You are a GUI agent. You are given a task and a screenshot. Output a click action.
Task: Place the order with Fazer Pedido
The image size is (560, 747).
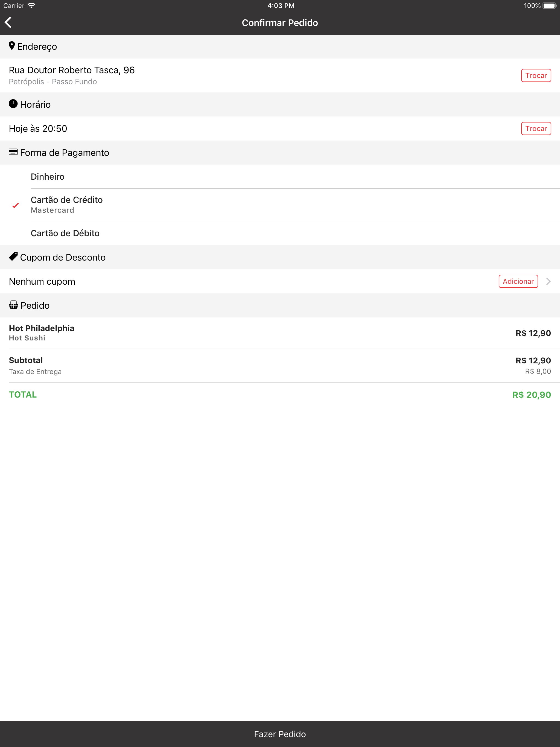click(x=280, y=734)
